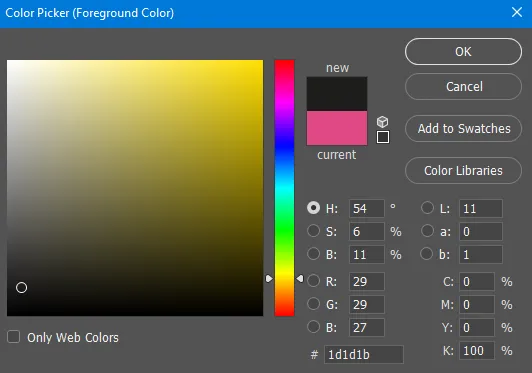Click the Lab b field showing 1

481,255
